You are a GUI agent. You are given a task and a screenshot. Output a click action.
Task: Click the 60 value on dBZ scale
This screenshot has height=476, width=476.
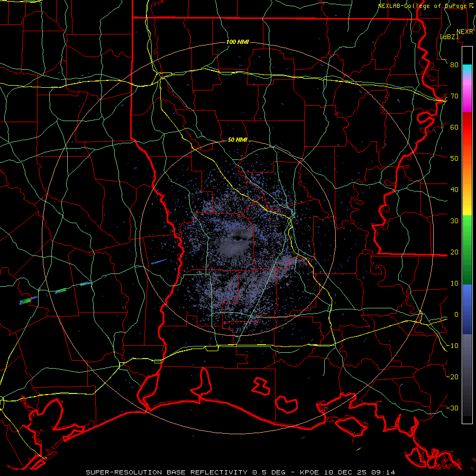pos(454,127)
